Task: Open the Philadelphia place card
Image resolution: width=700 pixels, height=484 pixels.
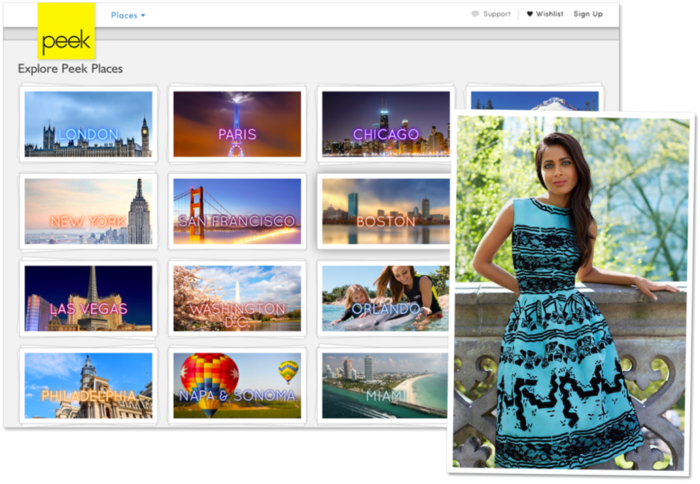Action: pyautogui.click(x=88, y=385)
